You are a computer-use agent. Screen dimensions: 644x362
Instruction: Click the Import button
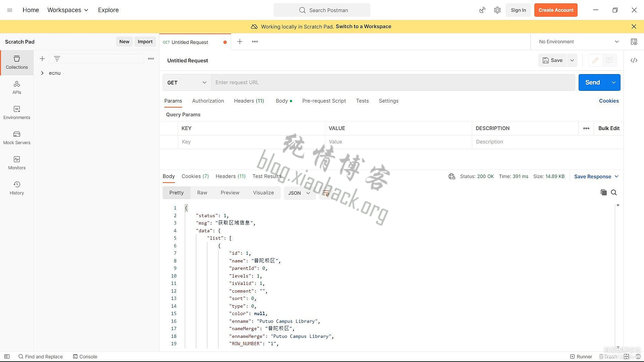145,42
